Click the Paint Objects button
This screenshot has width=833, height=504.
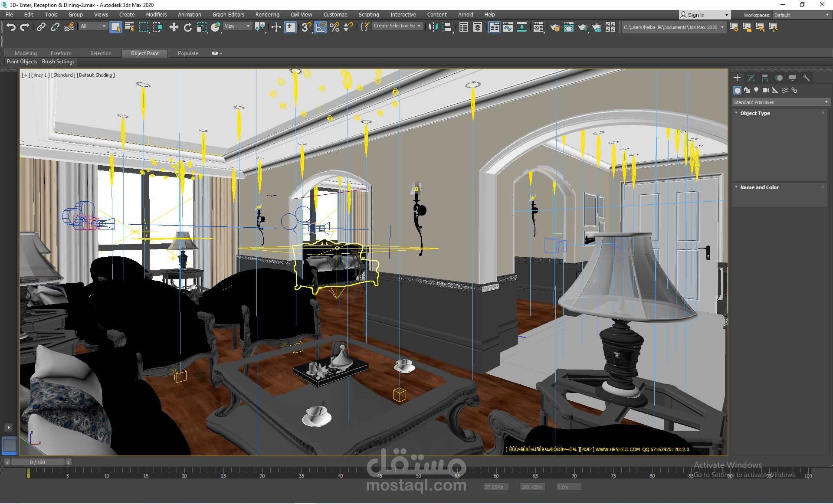point(22,62)
